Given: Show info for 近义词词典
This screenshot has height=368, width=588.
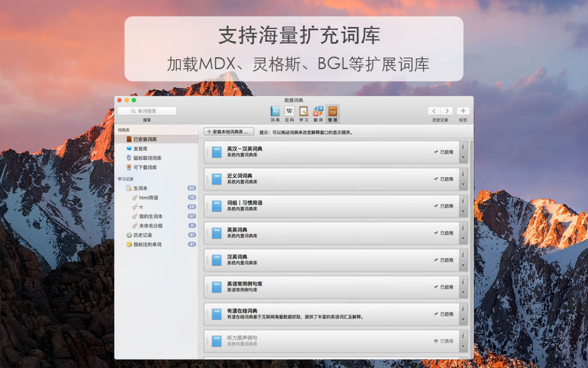Looking at the screenshot, I should click(463, 174).
